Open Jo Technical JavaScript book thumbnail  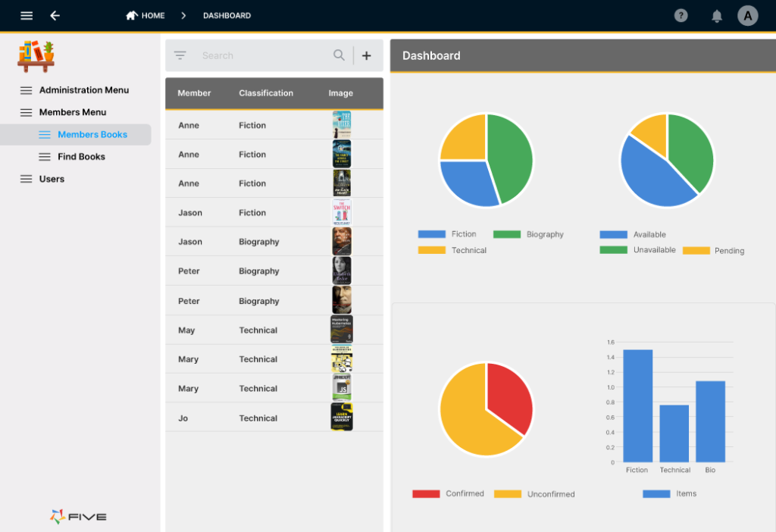pyautogui.click(x=342, y=417)
